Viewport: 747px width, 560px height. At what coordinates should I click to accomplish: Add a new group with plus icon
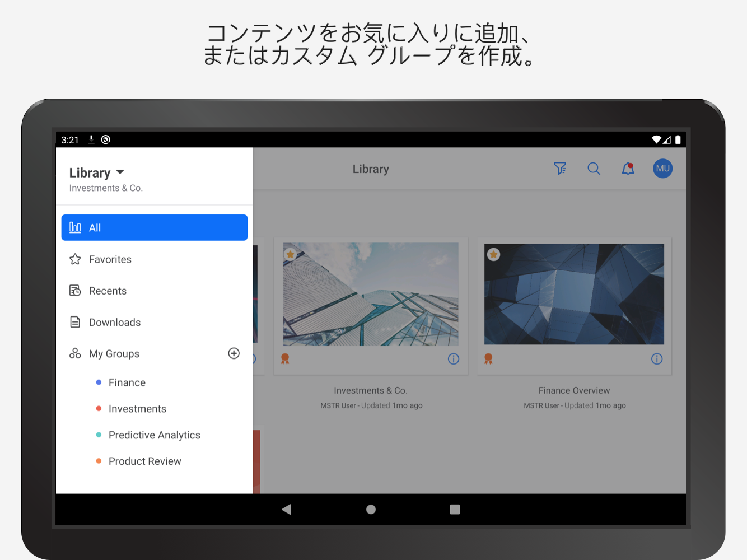(x=234, y=353)
